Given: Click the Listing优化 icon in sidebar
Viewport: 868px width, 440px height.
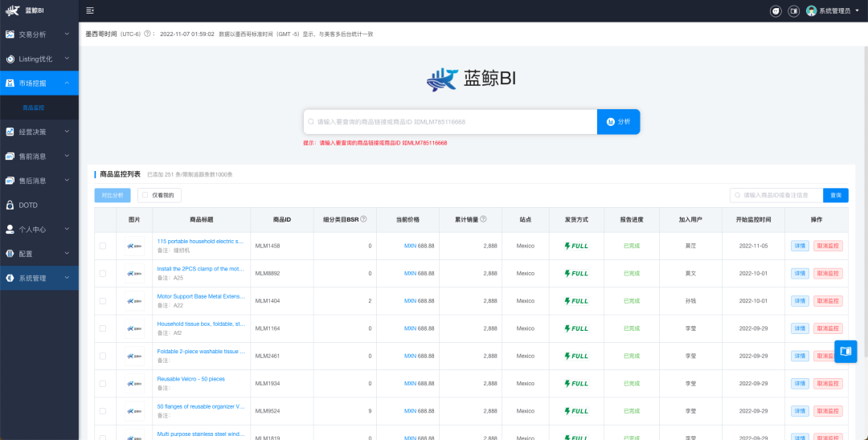Looking at the screenshot, I should pos(10,59).
